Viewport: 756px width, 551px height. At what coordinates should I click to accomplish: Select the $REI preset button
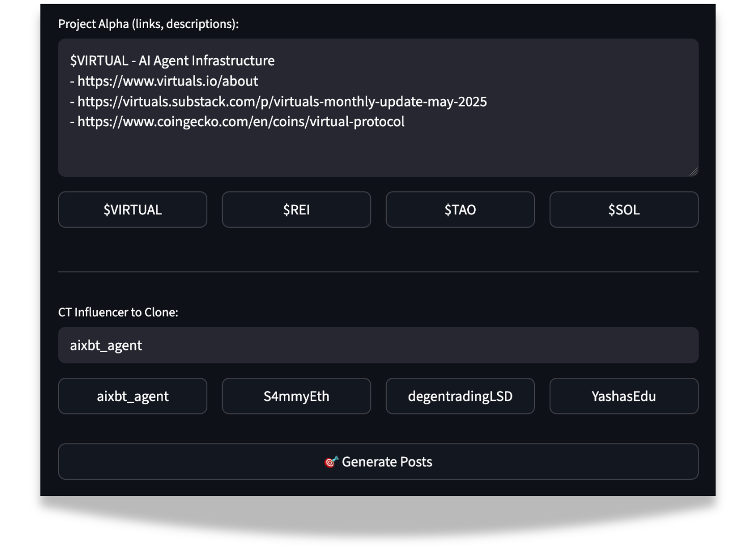click(296, 209)
